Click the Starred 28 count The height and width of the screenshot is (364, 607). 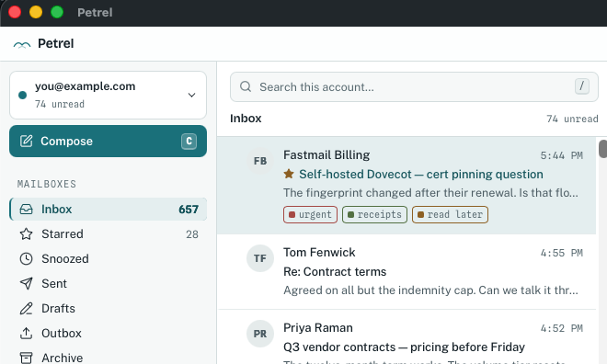(x=192, y=234)
